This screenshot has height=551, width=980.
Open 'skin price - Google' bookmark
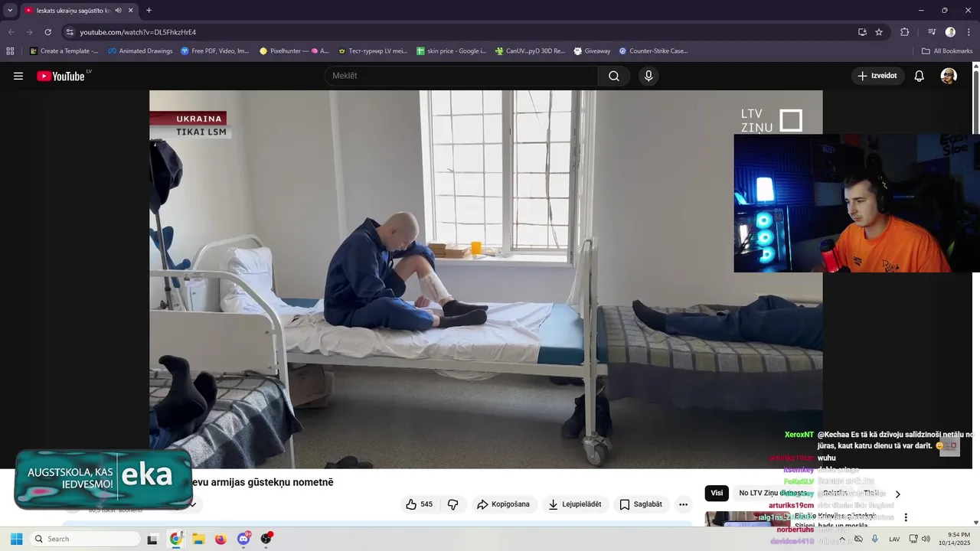[x=451, y=51]
